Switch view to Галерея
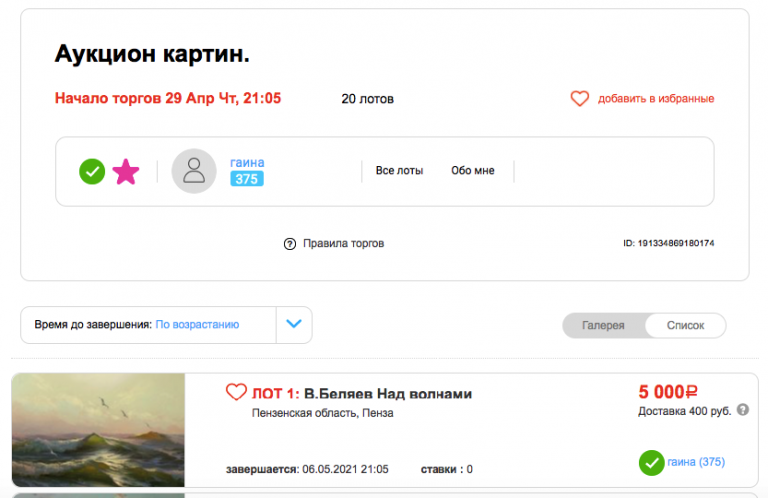768x498 pixels. 603,325
